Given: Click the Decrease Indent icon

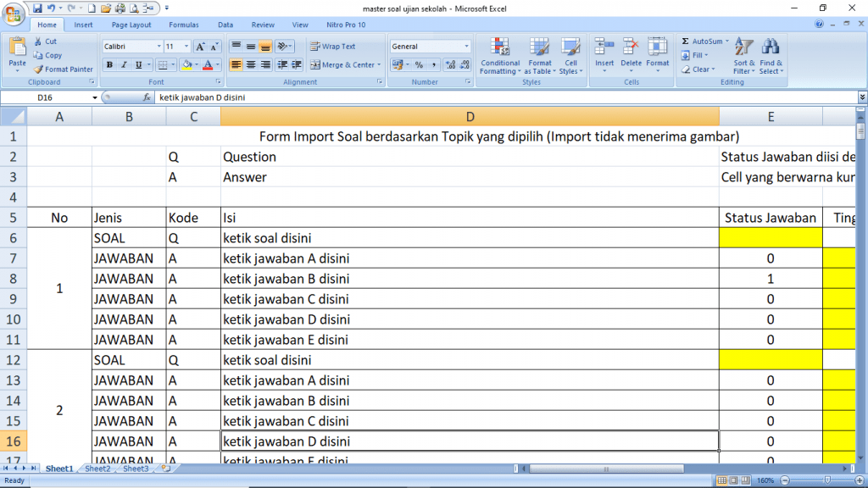Looking at the screenshot, I should 282,64.
